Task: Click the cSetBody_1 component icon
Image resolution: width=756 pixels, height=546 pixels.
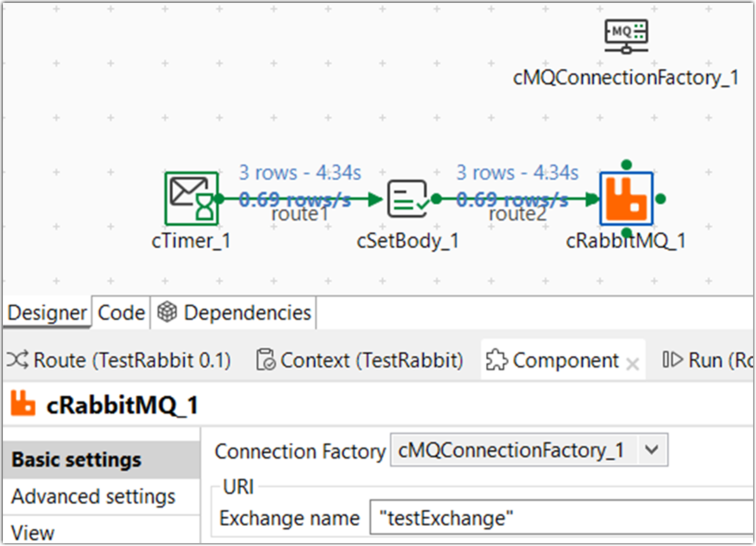Action: (408, 198)
